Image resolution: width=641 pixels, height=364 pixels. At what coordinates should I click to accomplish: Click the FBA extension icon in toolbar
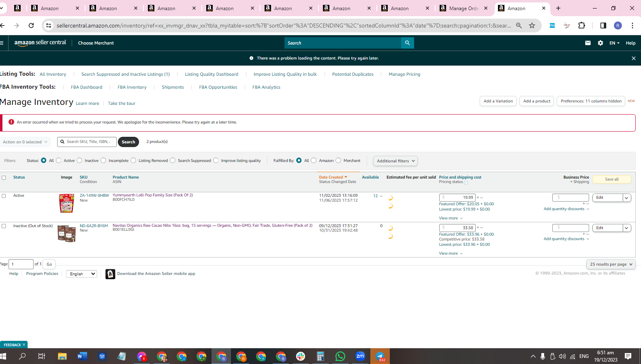pyautogui.click(x=552, y=26)
